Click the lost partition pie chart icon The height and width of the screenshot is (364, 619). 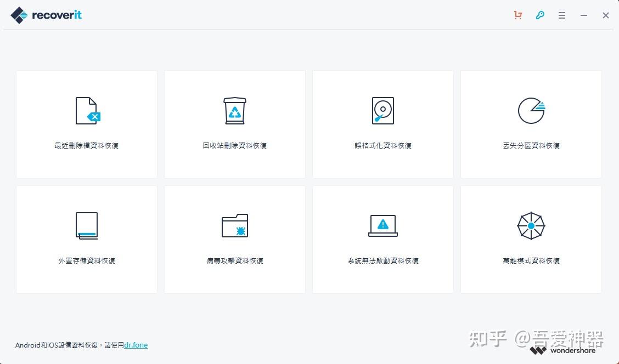(531, 111)
